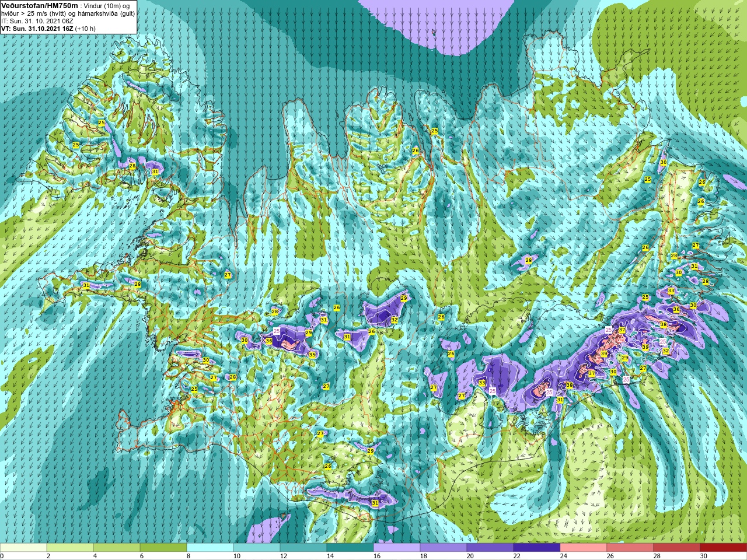Click the legend scale label "22"
This screenshot has width=747, height=560.
(517, 556)
